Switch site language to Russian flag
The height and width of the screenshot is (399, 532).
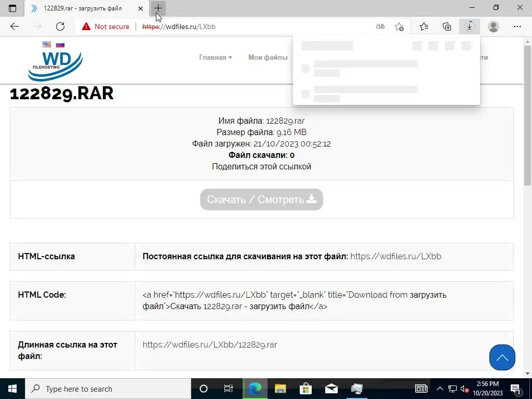point(60,45)
